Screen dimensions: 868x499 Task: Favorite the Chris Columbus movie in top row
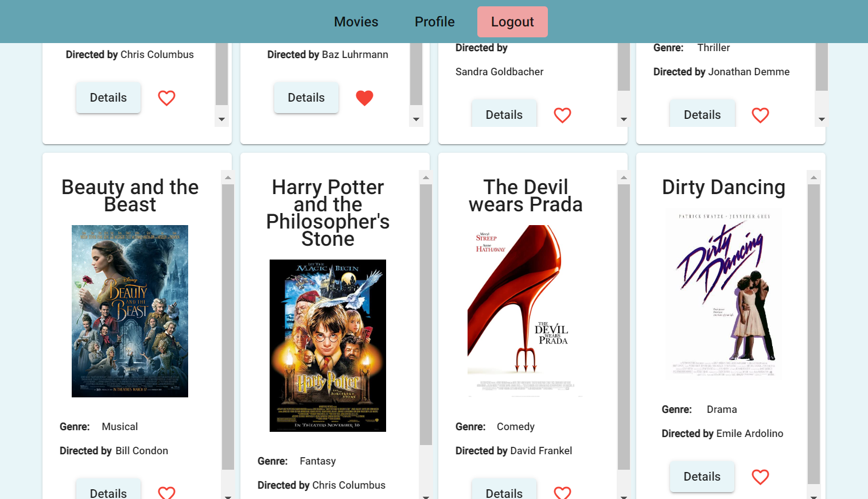click(166, 98)
